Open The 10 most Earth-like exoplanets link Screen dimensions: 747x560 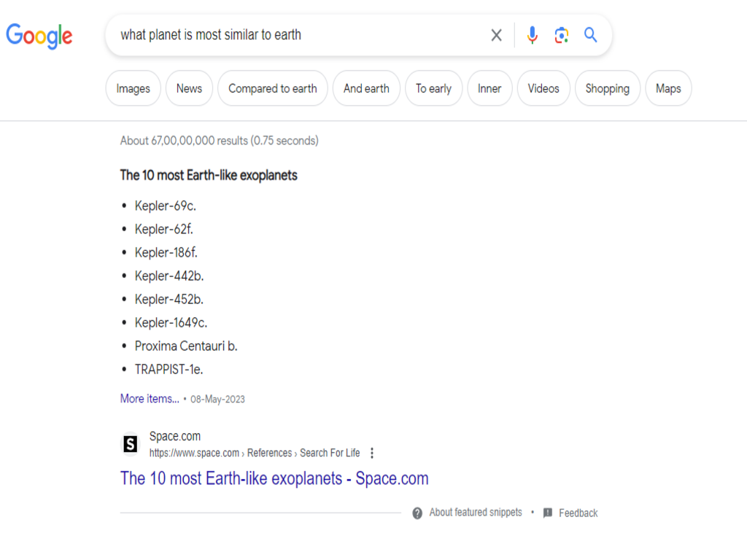pos(274,478)
